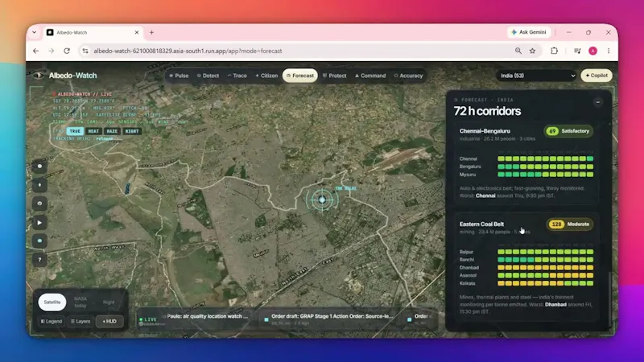The height and width of the screenshot is (362, 644).
Task: Click the third button in the left sidebar
Action: pos(39,204)
